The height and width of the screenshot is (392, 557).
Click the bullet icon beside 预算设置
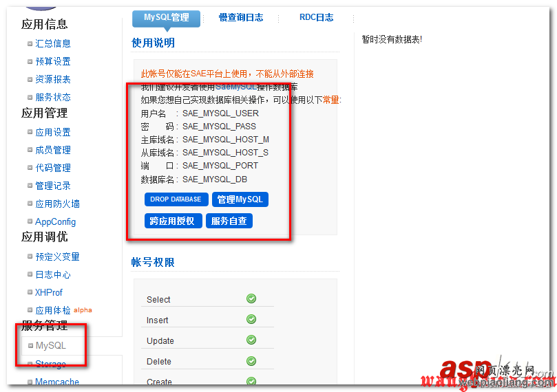point(30,61)
